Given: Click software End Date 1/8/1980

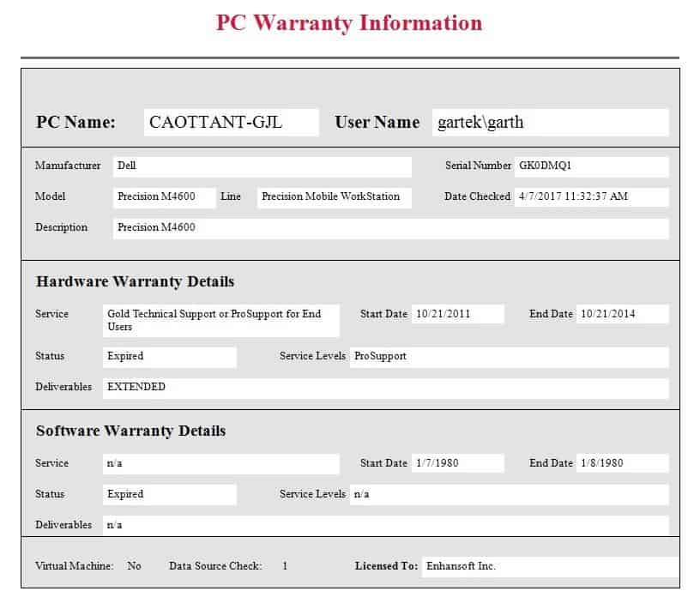Looking at the screenshot, I should pyautogui.click(x=623, y=463).
